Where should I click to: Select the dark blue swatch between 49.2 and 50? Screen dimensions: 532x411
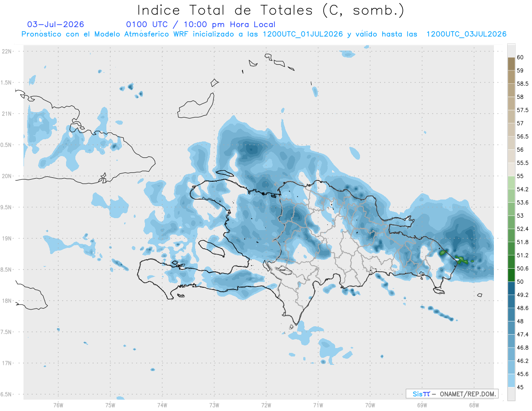coord(511,288)
